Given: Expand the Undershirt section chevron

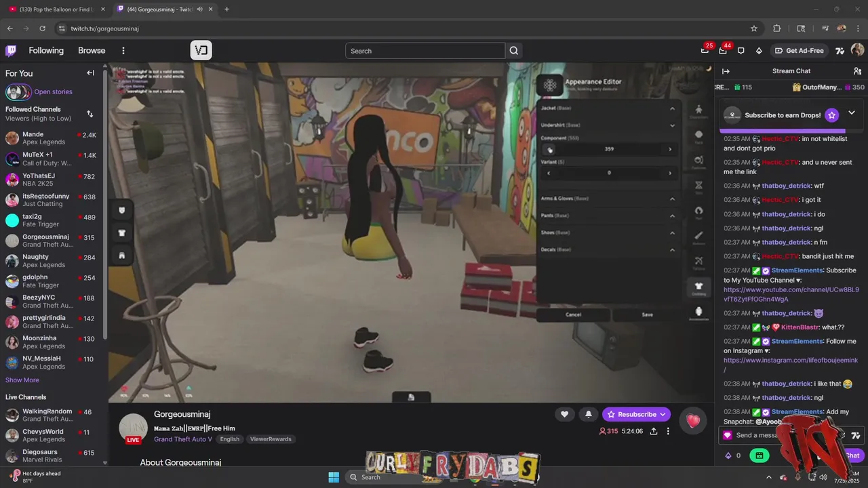Looking at the screenshot, I should click(x=672, y=125).
